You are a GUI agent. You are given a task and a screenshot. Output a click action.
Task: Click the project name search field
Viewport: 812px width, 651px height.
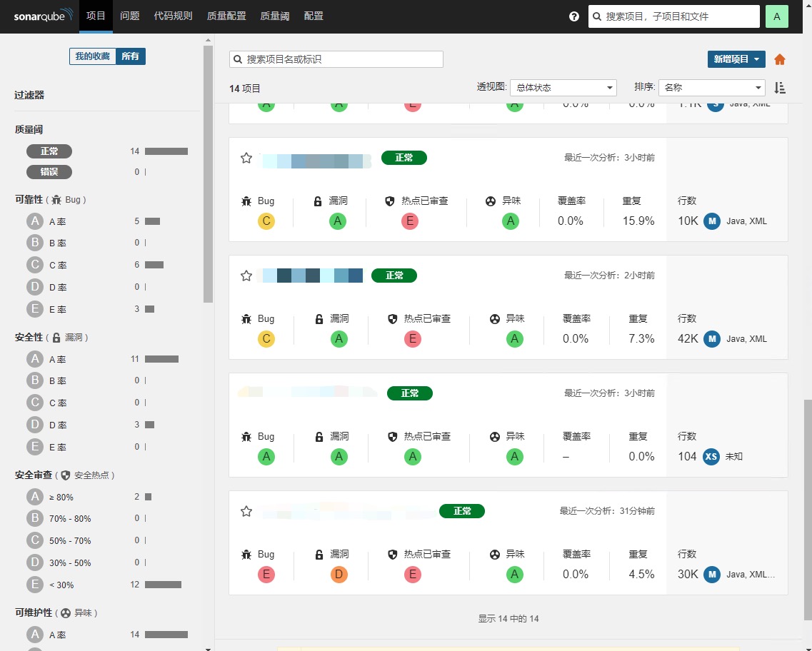point(336,59)
